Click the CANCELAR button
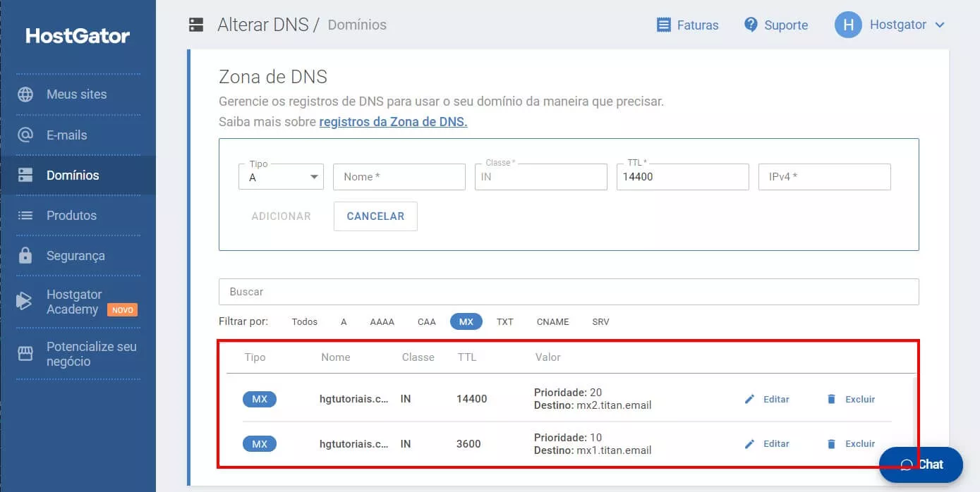Image resolution: width=980 pixels, height=492 pixels. pyautogui.click(x=375, y=216)
